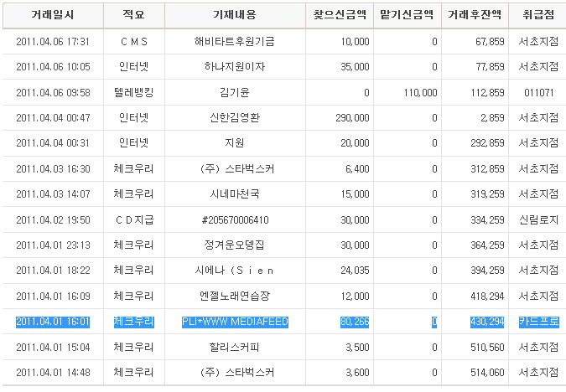The height and width of the screenshot is (392, 566).
Task: Select the 거래후잔액 column header
Action: click(475, 15)
